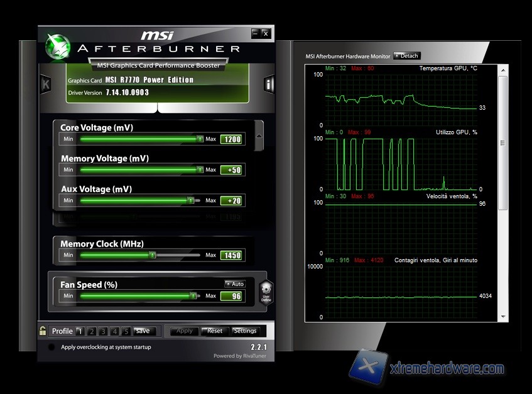Screen dimensions: 532x394
Task: Click the User Define fan gear icon
Action: 266,292
